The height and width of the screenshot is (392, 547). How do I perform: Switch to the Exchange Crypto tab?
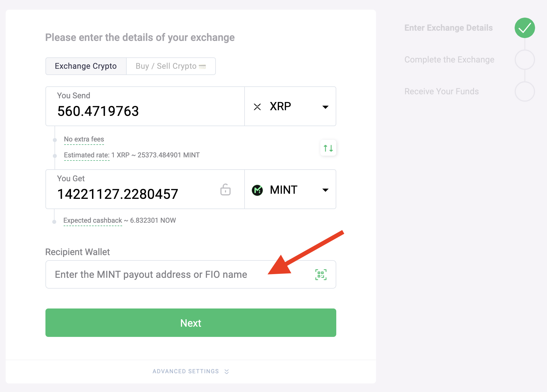coord(86,66)
